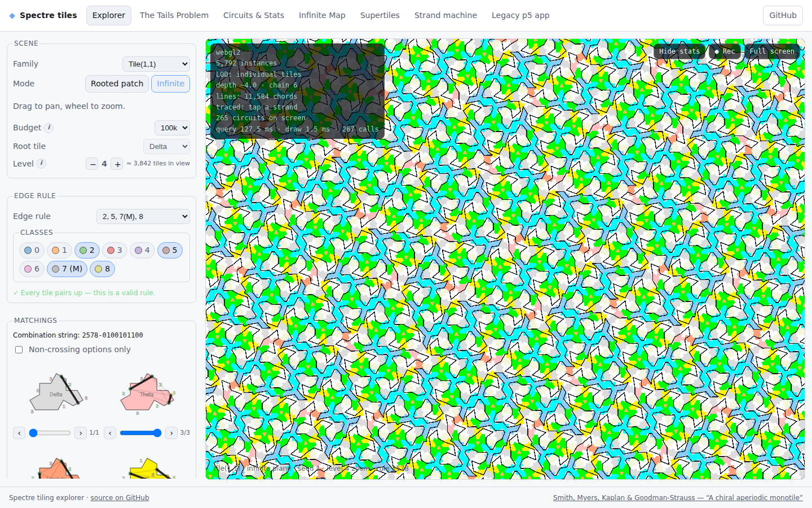Click previous arrow under Delta tile

tap(19, 433)
